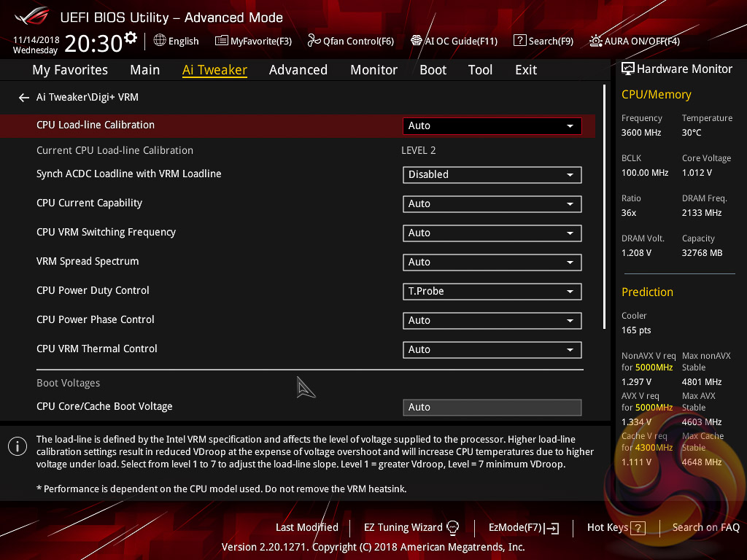
Task: Expand the CPU Power Duty Control dropdown
Action: point(492,292)
